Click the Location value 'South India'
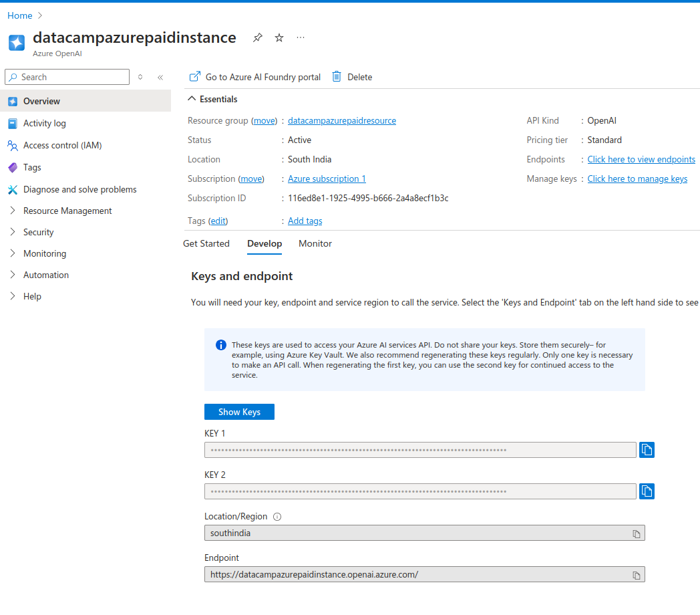Screen dimensions: 700x615 click(309, 160)
